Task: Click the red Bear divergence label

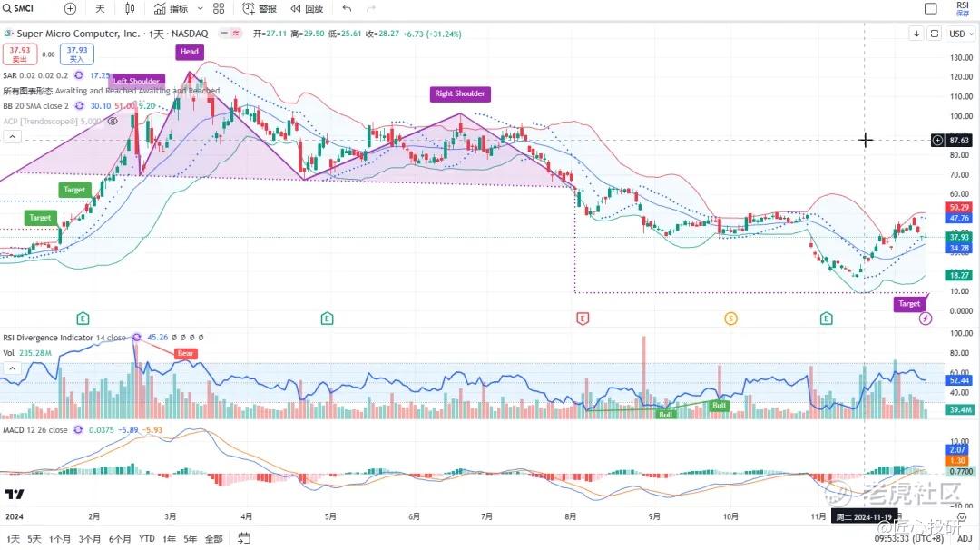Action: tap(186, 354)
